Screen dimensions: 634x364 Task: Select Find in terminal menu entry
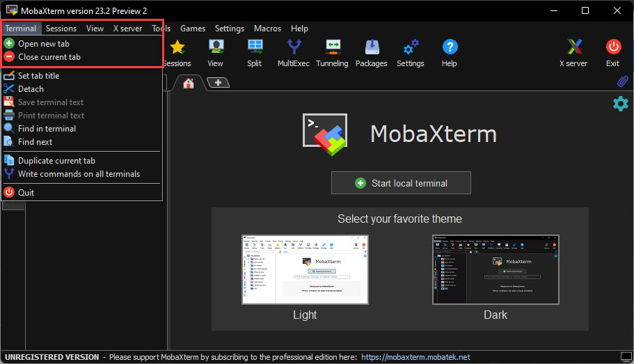pos(82,129)
